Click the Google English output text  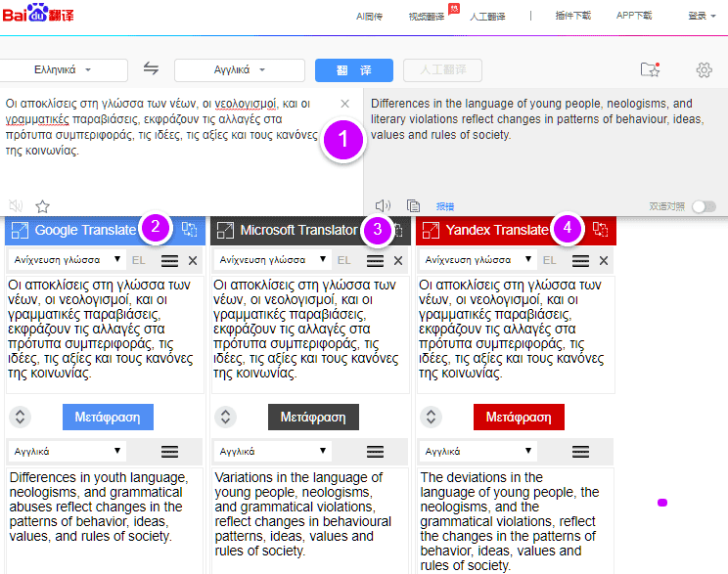point(99,507)
